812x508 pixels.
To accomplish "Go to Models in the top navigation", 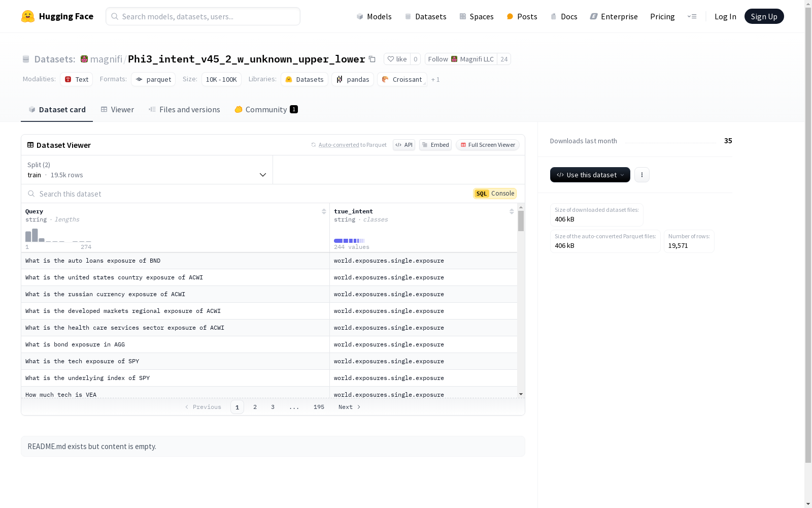I will [374, 16].
